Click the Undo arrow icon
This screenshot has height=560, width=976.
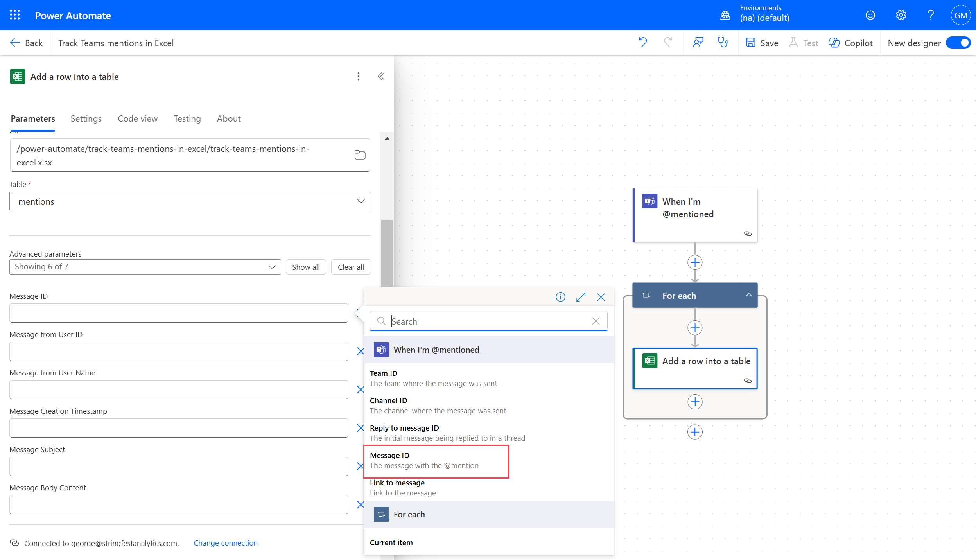(642, 43)
